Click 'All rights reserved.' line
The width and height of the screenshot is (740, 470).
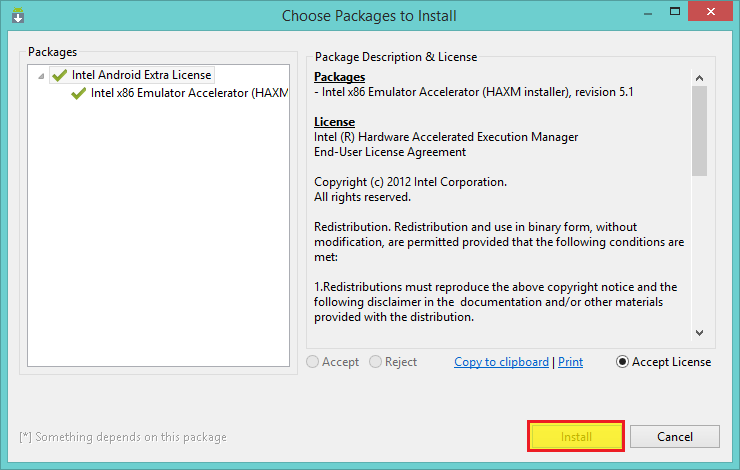coord(362,197)
